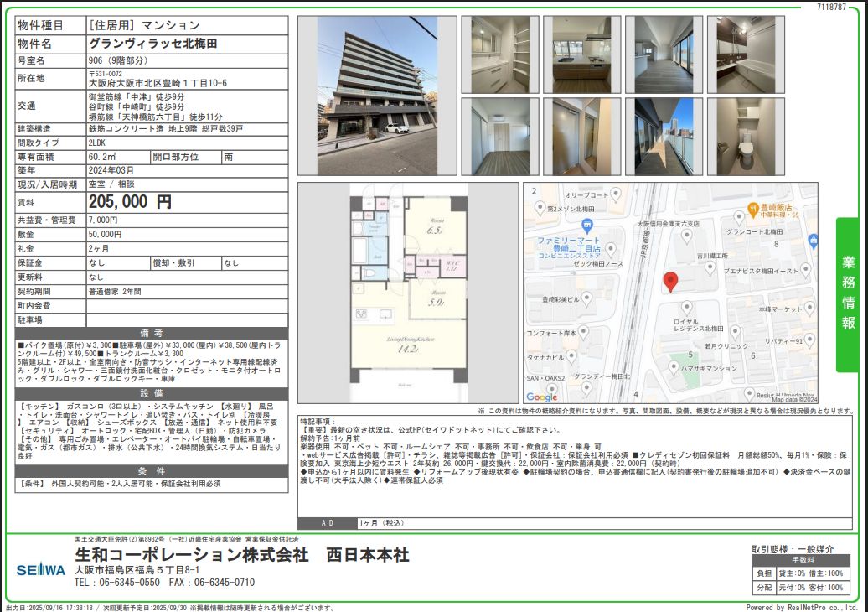Click the SEIWA company logo
Screen dimensions: 868x612
(x=40, y=570)
